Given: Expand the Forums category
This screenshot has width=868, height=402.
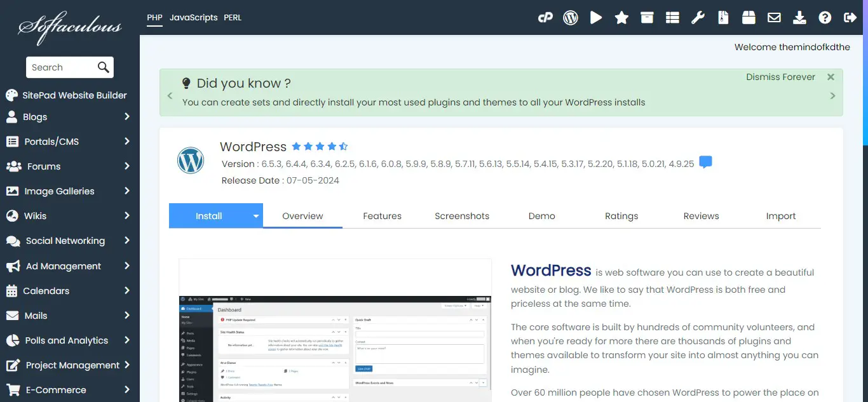Looking at the screenshot, I should tap(127, 166).
